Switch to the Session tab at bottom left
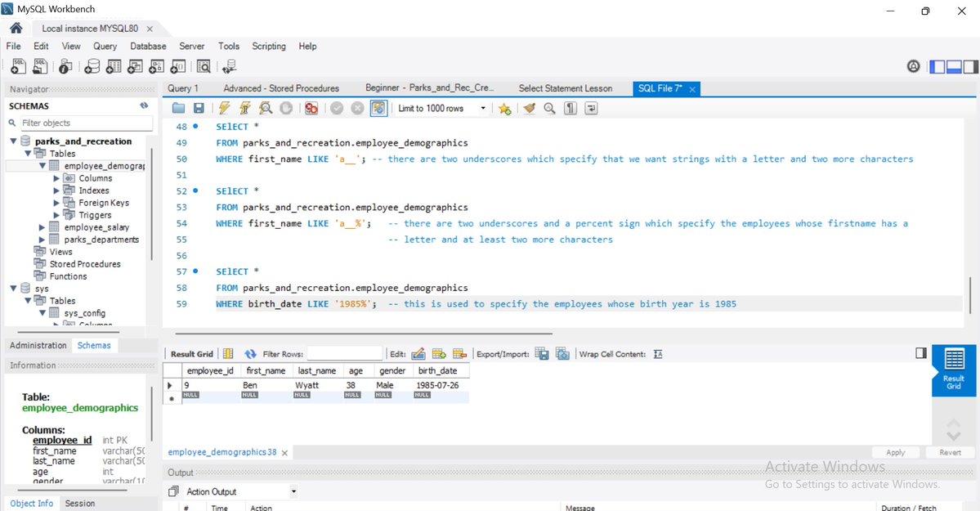The height and width of the screenshot is (511, 980). pyautogui.click(x=79, y=503)
